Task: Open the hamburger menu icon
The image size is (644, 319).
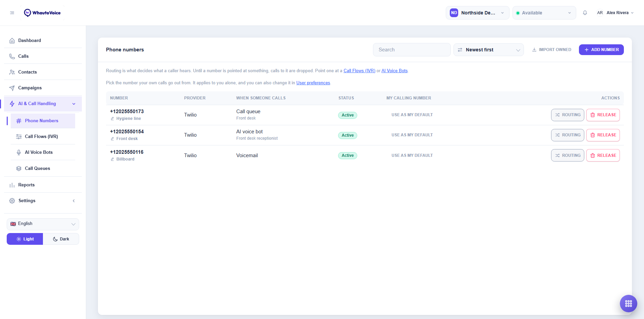Action: tap(12, 13)
